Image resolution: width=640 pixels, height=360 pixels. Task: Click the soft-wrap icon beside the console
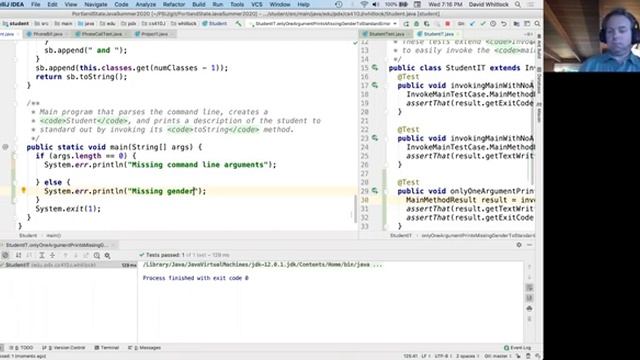tap(529, 288)
